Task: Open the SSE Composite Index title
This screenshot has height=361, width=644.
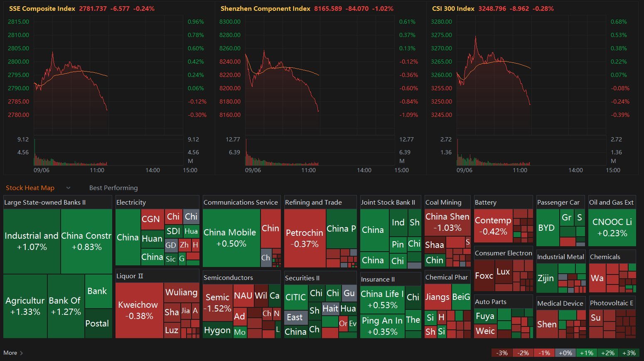Action: [x=42, y=8]
